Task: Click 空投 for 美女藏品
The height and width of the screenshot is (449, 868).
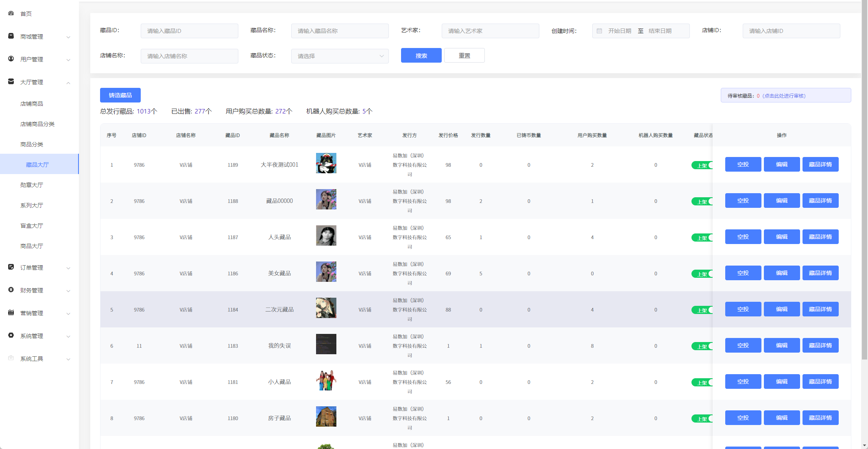Action: (x=743, y=273)
